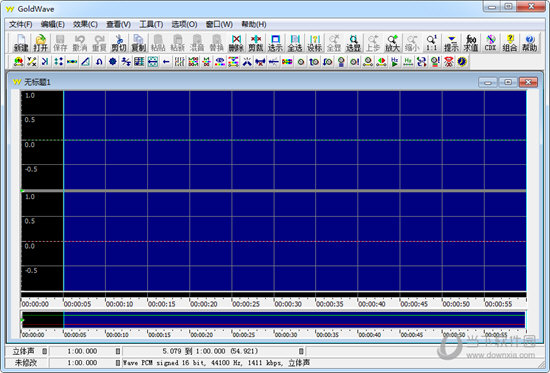550x373 pixels.
Task: Open the 文件(F) menu
Action: point(20,24)
